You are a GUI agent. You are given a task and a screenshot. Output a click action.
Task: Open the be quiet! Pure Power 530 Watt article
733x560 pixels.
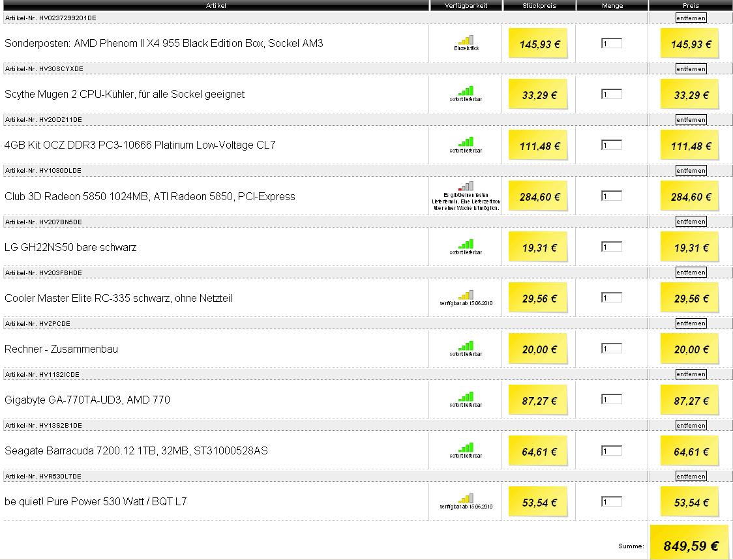click(95, 501)
